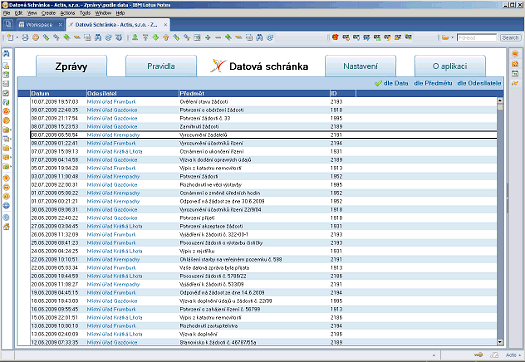Open the Help menu
Viewport: 525px width, 362px height.
point(120,13)
